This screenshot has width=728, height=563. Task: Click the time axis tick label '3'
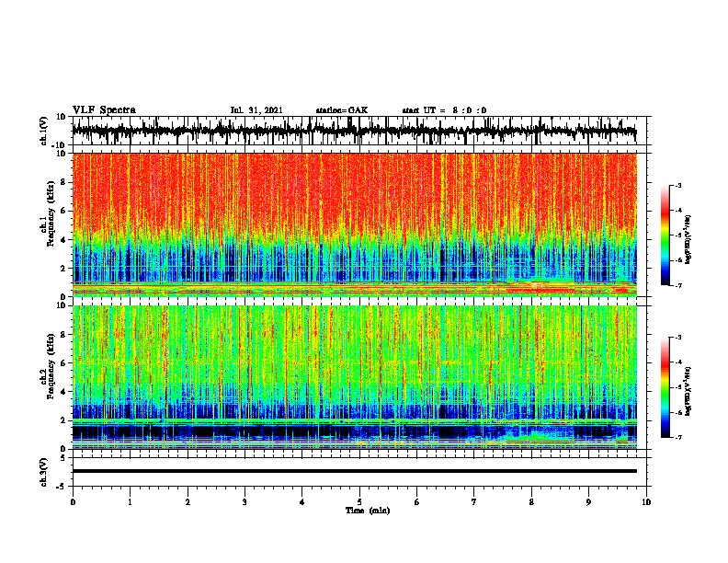pos(245,502)
